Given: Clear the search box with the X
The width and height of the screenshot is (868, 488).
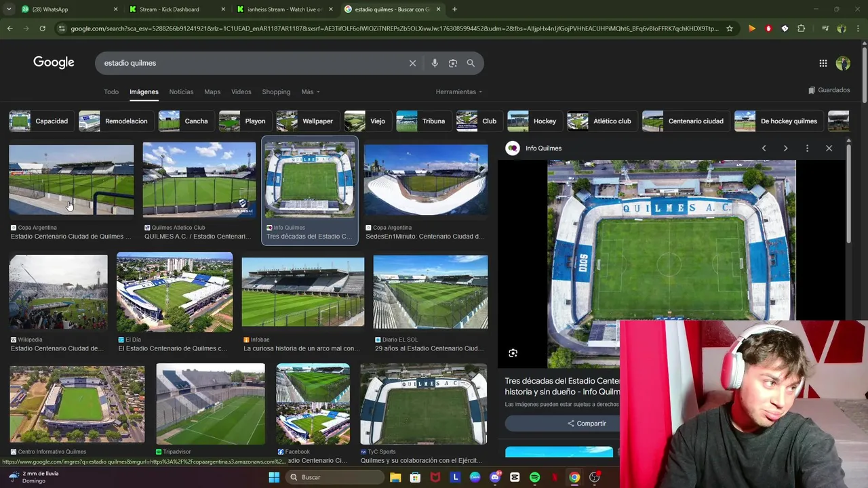Looking at the screenshot, I should point(412,63).
